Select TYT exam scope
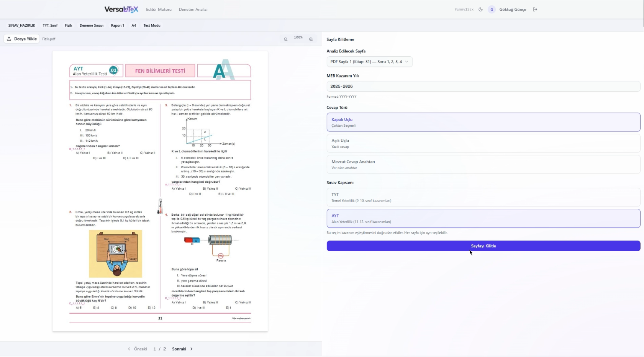 coord(483,197)
